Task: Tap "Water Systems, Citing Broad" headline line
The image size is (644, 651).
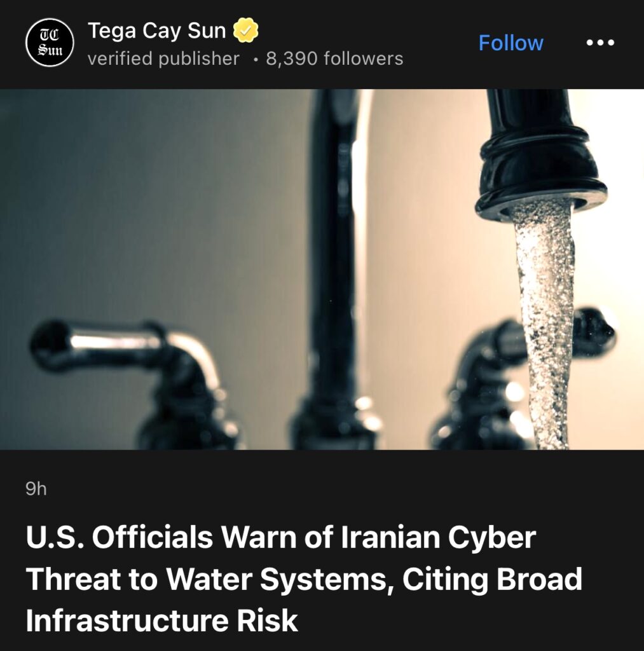Action: click(x=374, y=579)
